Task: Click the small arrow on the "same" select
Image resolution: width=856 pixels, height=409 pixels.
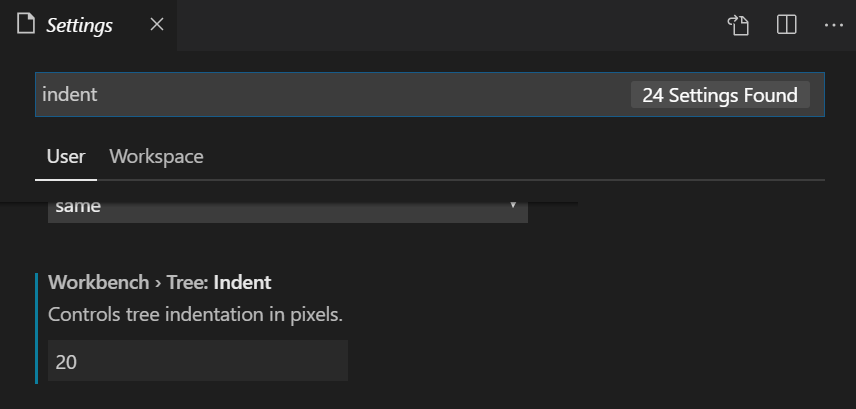Action: click(513, 205)
